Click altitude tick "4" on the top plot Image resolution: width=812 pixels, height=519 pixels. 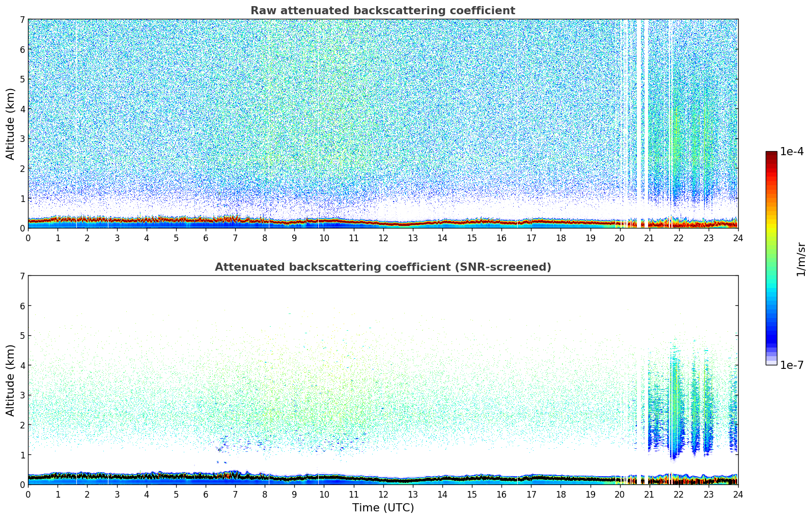22,109
